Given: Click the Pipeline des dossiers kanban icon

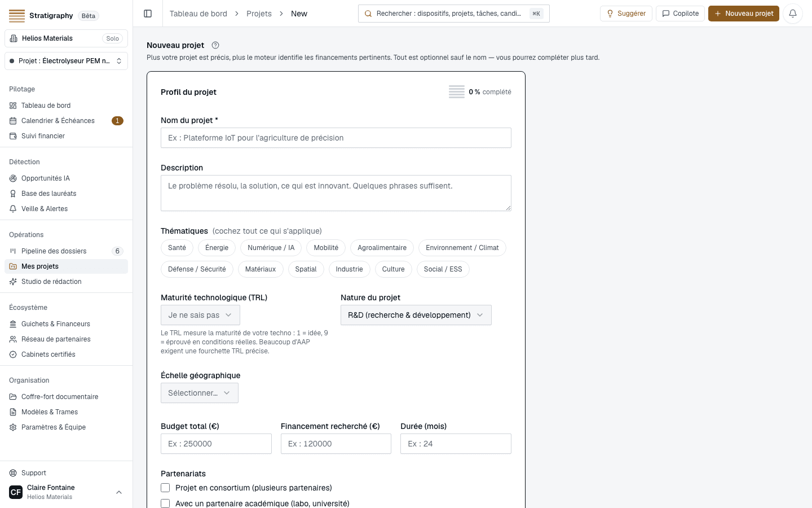Looking at the screenshot, I should point(13,251).
